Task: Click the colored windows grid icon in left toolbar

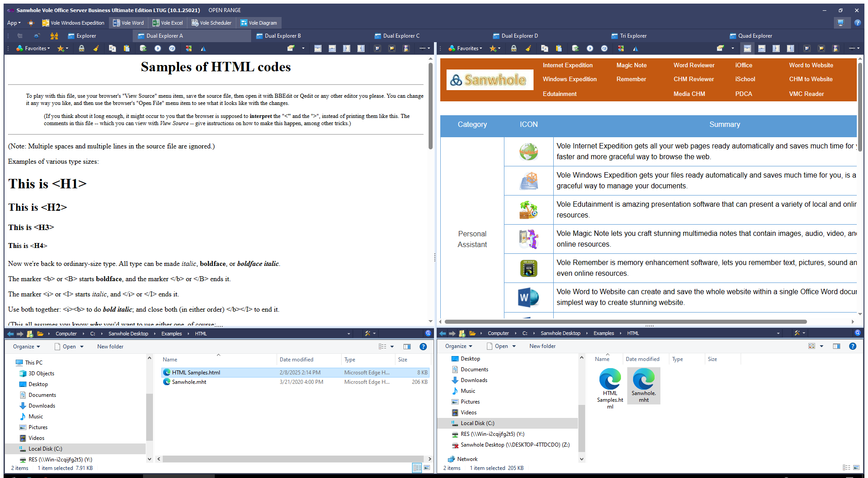Action: click(189, 48)
